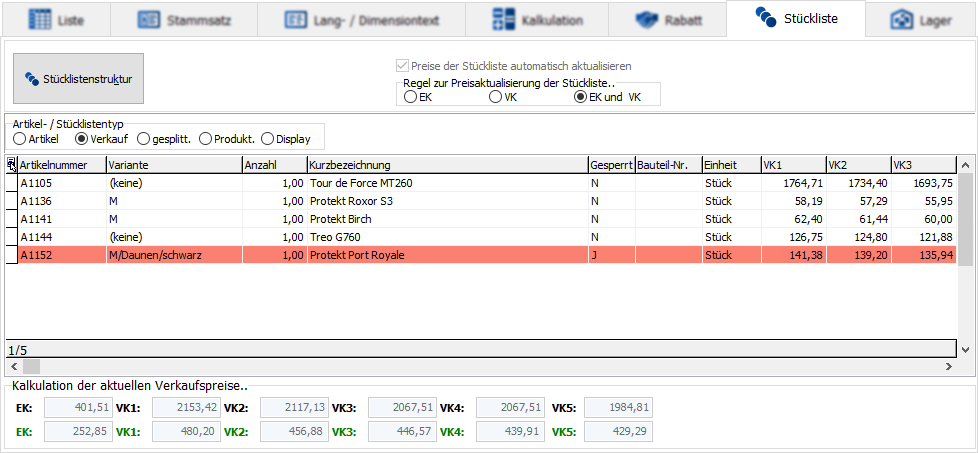Switch to the Stammsatz tab

coord(185,19)
